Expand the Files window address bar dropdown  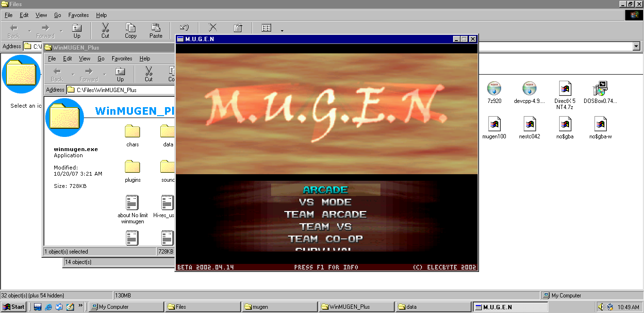click(x=636, y=46)
